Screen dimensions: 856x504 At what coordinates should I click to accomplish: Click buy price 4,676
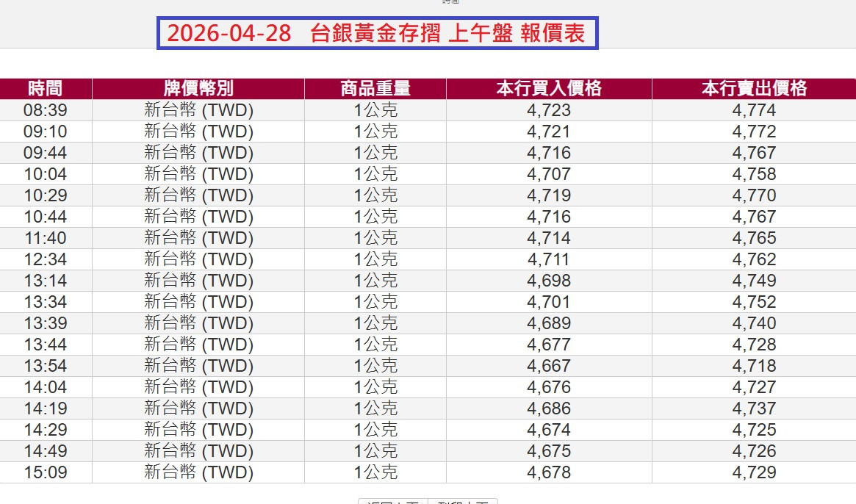tap(549, 387)
